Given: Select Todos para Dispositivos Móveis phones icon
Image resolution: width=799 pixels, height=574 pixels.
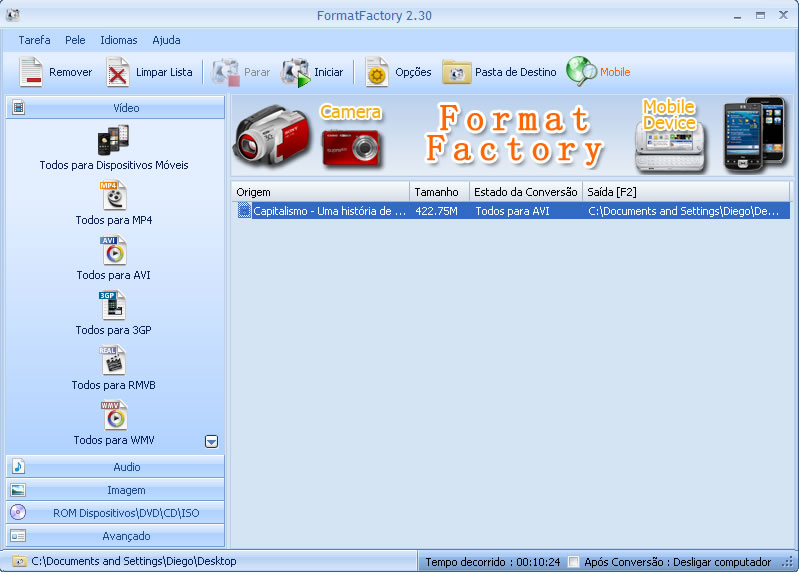Looking at the screenshot, I should click(113, 140).
